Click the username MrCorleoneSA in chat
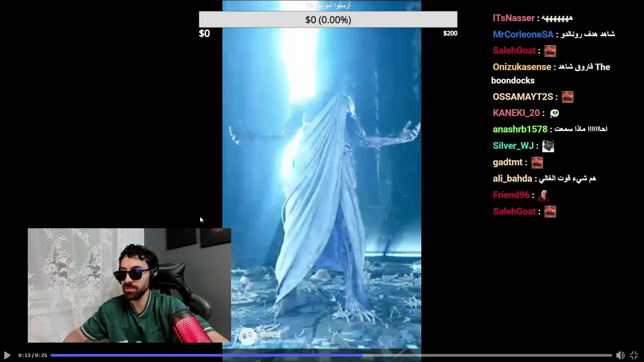Image resolution: width=644 pixels, height=362 pixels. coord(523,35)
